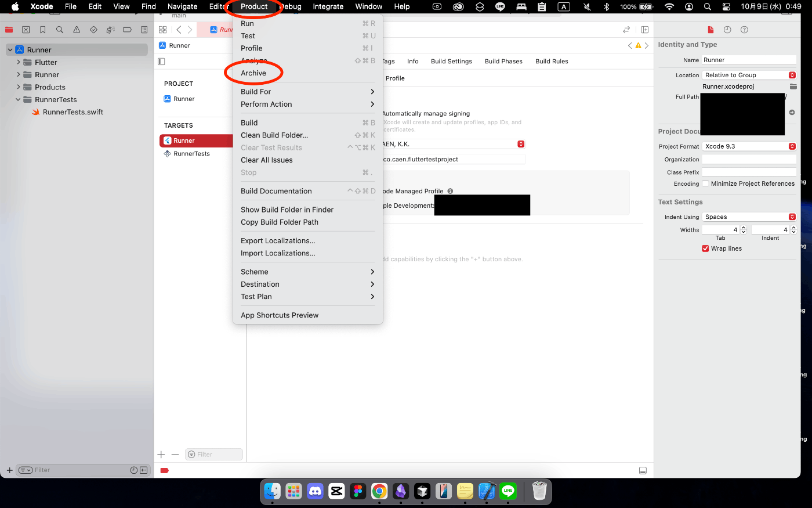Open the Team dropdown showing K.K.

[454, 144]
